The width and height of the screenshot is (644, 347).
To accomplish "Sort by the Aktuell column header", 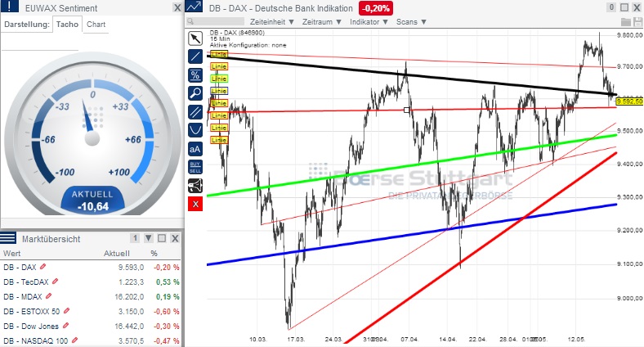I will 117,253.
